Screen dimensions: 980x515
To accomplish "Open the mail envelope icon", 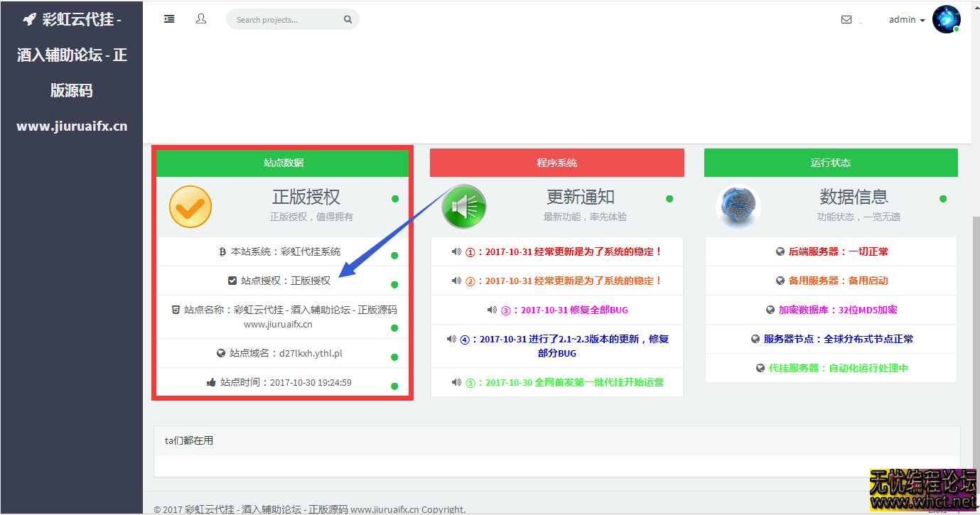I will click(846, 20).
